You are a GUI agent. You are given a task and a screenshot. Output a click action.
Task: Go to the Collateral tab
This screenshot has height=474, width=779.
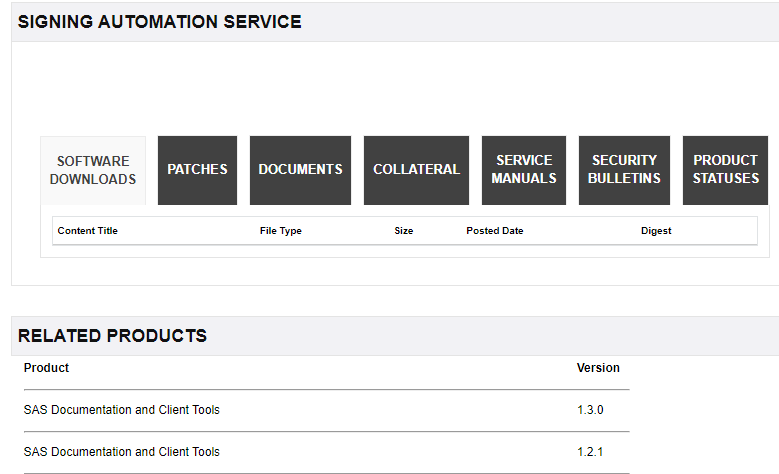(416, 170)
